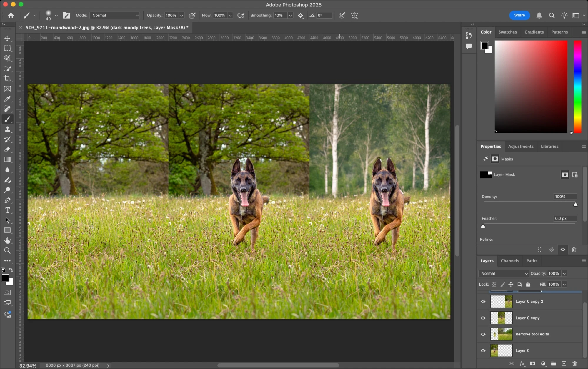The height and width of the screenshot is (369, 588).
Task: Switch to the Channels tab
Action: 510,261
